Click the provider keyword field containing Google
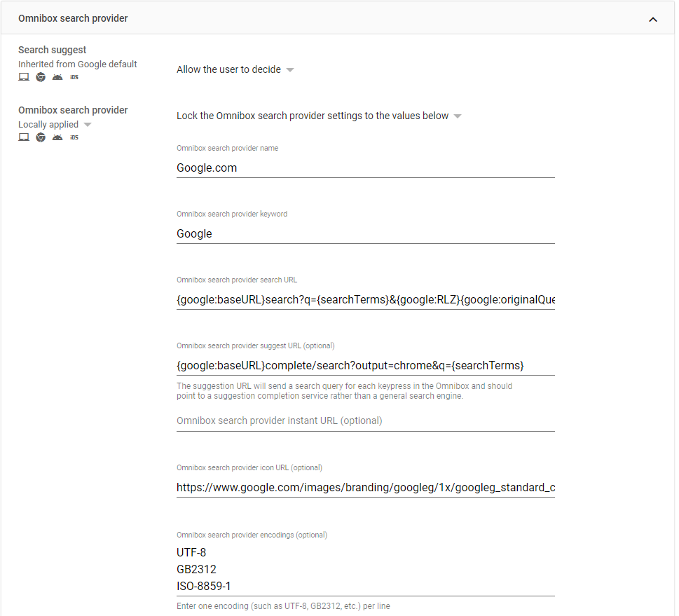Screen dimensions: 679x616 pos(366,234)
